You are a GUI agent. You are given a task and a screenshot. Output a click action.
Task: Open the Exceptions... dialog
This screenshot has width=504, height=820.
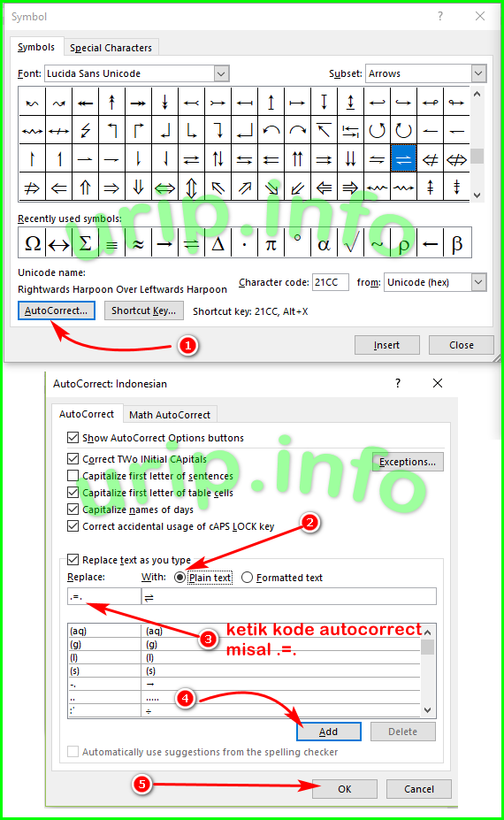[408, 462]
